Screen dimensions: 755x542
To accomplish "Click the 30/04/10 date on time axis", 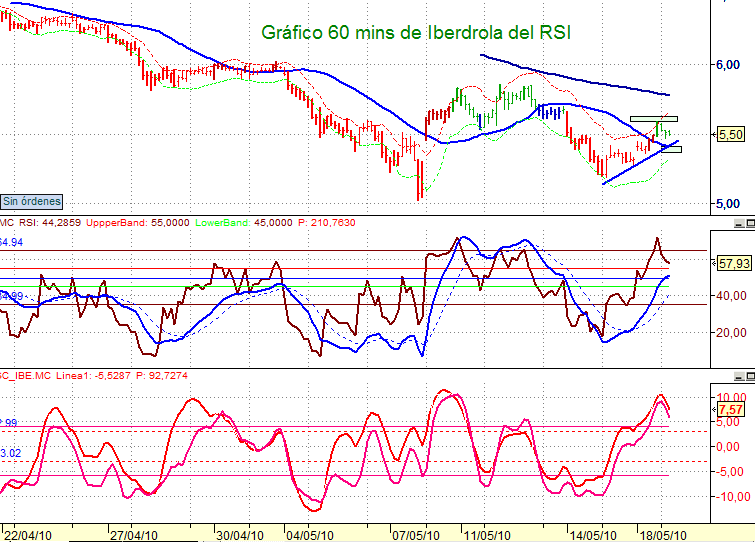I will (240, 535).
